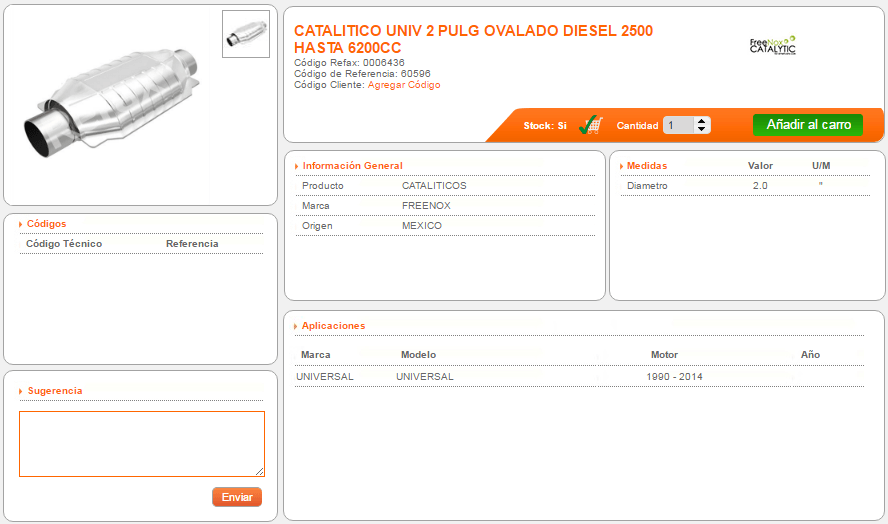888x524 pixels.
Task: Click the Marca label in Información General
Action: point(315,206)
